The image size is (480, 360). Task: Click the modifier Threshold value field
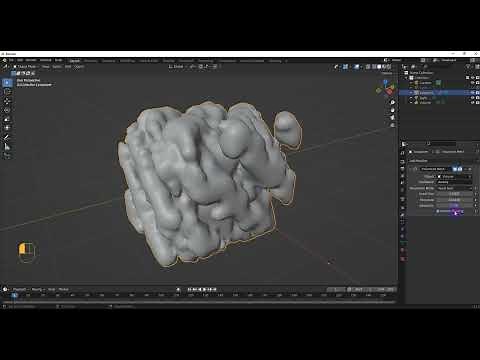(x=454, y=200)
